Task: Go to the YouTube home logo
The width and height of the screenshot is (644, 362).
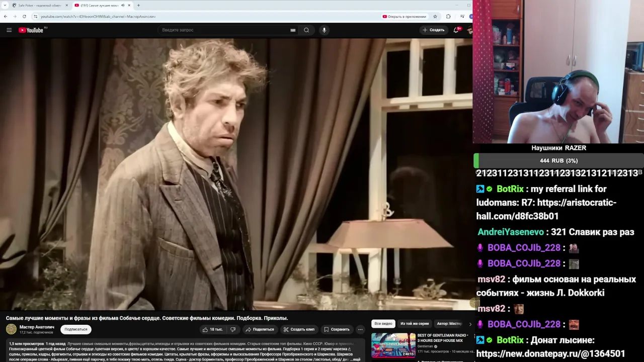Action: 31,30
